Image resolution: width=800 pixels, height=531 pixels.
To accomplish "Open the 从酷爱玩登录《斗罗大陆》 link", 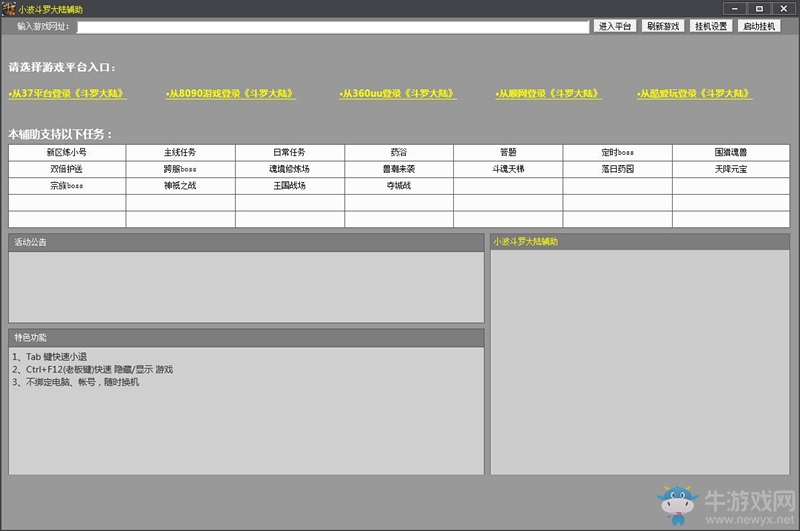I will pyautogui.click(x=694, y=93).
